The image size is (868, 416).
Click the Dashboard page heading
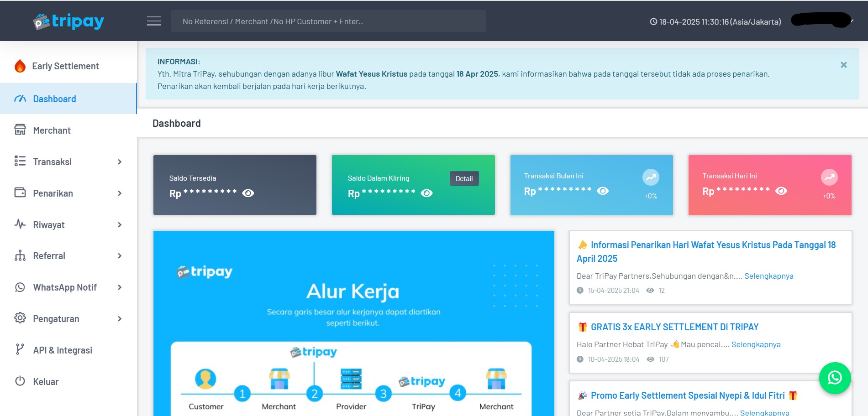point(177,123)
